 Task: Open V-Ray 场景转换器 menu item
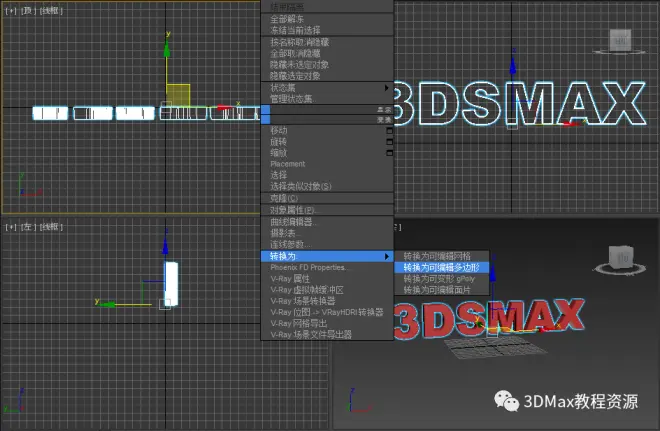coord(303,301)
